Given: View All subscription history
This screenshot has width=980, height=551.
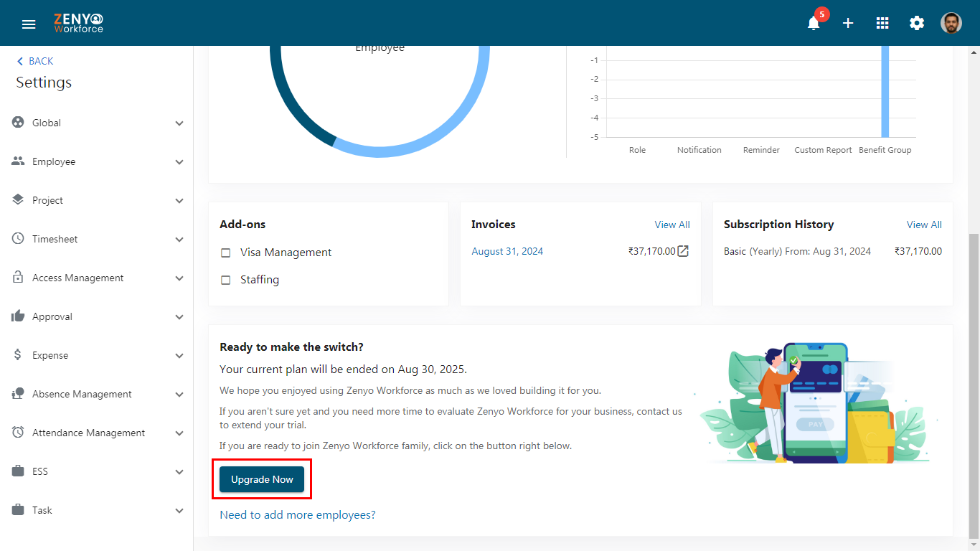Looking at the screenshot, I should (924, 225).
